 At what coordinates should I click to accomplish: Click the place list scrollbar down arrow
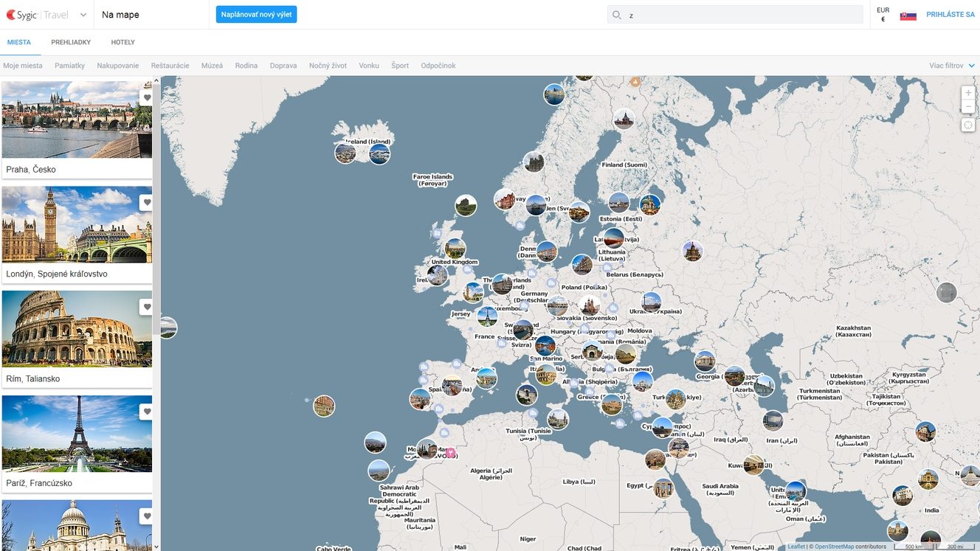click(x=156, y=547)
